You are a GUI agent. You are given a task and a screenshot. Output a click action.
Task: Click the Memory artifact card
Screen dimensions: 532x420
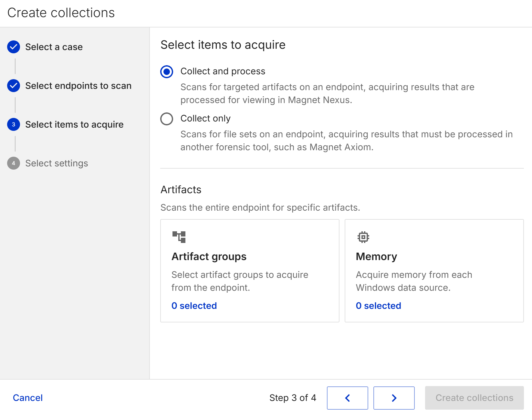(434, 271)
